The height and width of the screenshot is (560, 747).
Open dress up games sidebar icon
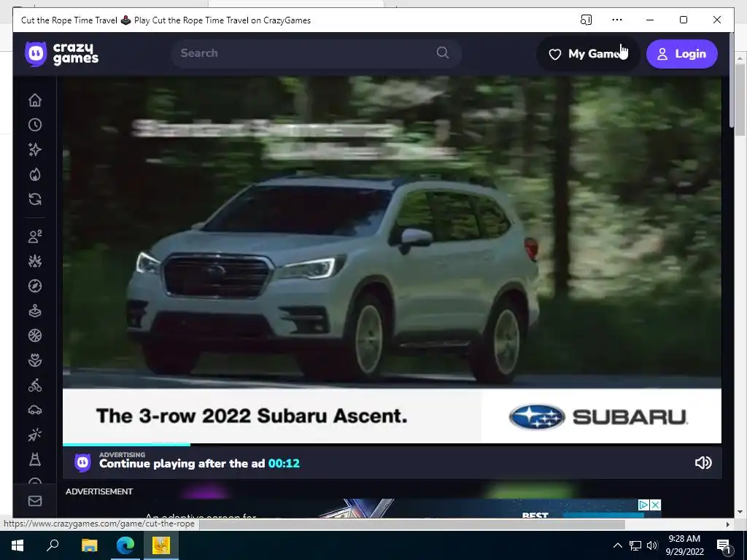click(x=35, y=459)
